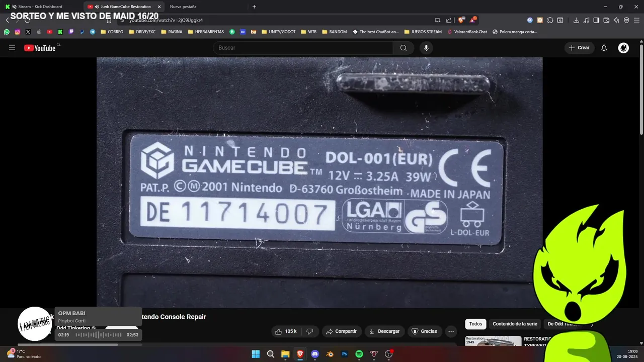Open the HERRAMIENTAS bookmarks folder
The height and width of the screenshot is (362, 644).
(206, 32)
